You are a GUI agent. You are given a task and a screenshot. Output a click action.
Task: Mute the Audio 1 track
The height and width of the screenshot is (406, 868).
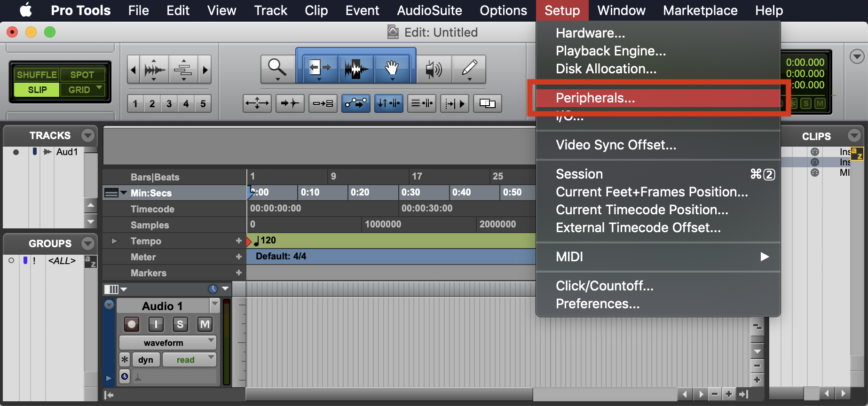tap(205, 324)
